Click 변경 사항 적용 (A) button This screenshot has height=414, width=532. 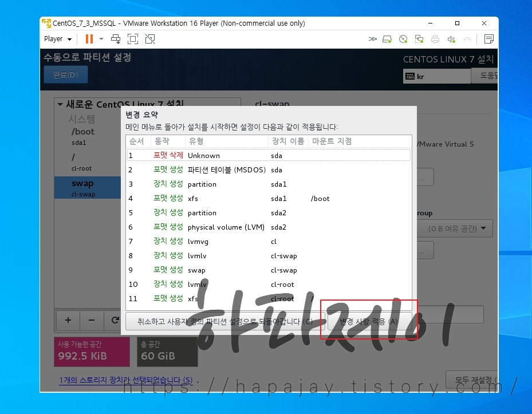(369, 321)
